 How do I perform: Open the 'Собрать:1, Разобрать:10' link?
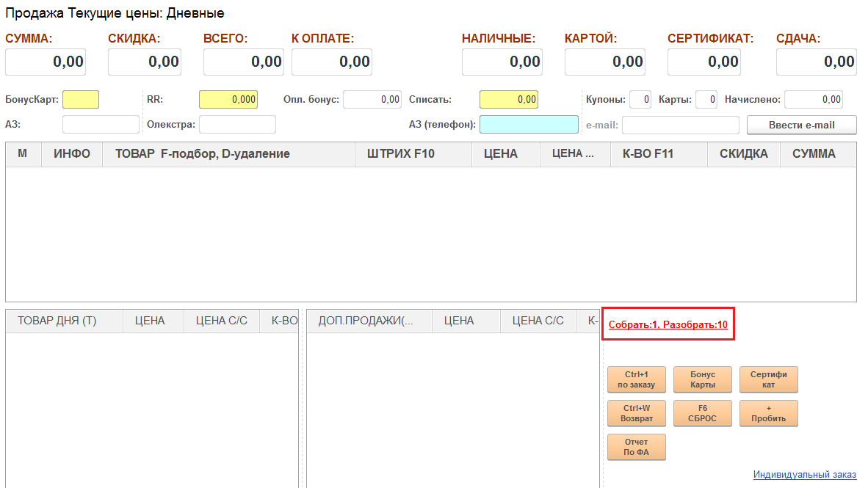click(x=668, y=324)
